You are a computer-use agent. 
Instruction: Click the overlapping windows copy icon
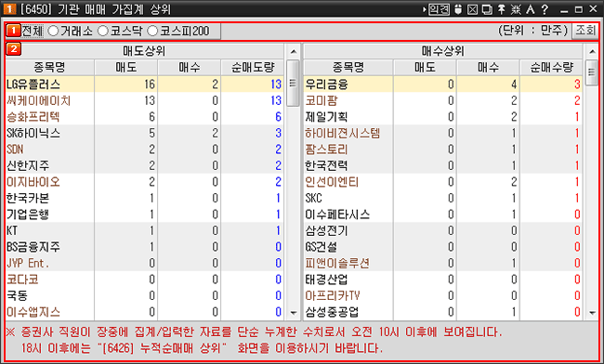coord(487,9)
